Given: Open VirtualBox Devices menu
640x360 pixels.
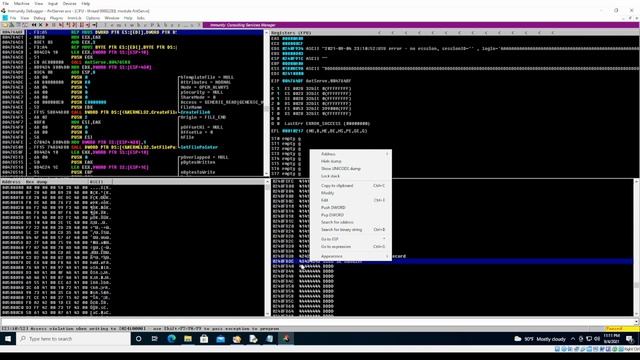Looking at the screenshot, I should [69, 4].
